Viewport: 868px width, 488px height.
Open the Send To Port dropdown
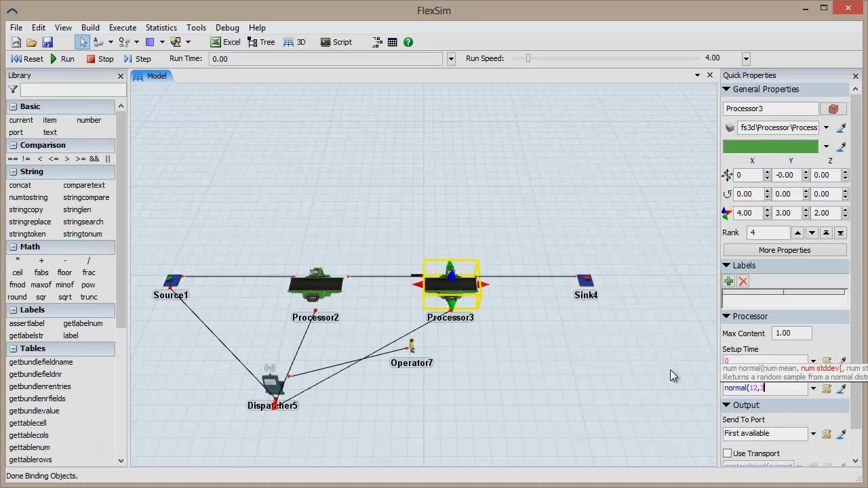click(x=813, y=434)
